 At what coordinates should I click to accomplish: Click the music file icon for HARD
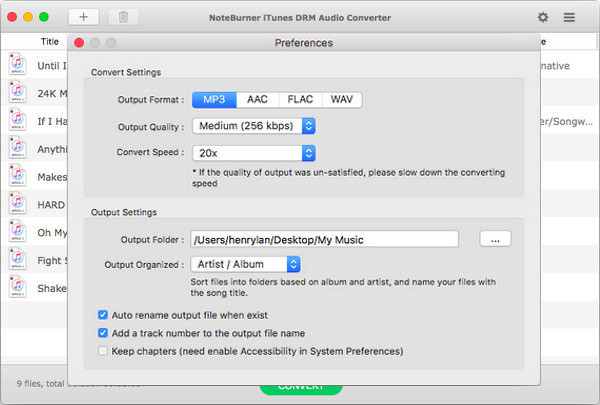click(x=18, y=203)
